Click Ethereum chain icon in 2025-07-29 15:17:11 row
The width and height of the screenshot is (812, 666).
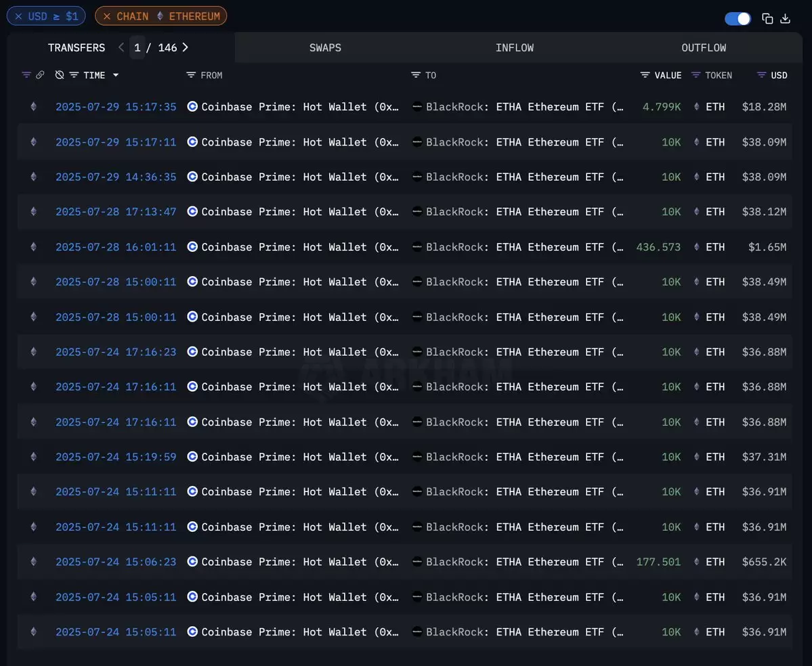(34, 141)
